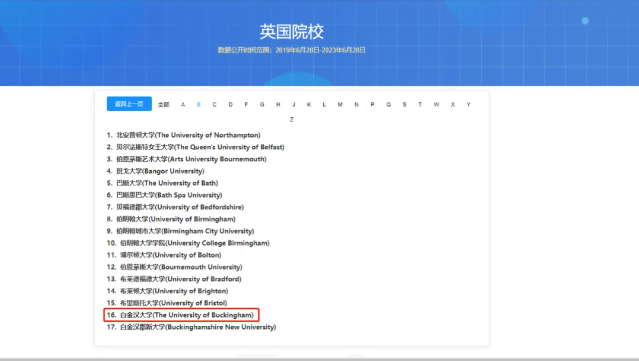Filter universities by letter G
Screen dimensions: 639x361
(x=262, y=105)
